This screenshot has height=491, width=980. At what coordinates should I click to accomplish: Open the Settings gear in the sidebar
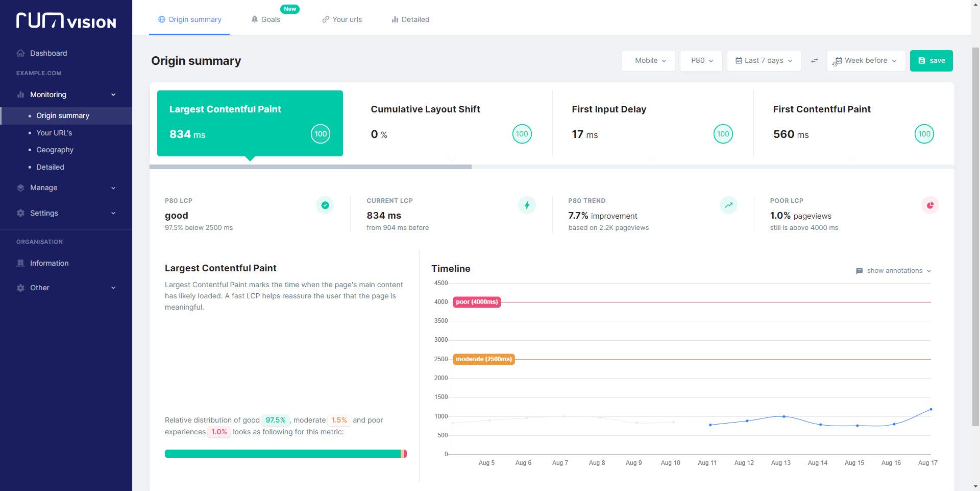pos(20,213)
